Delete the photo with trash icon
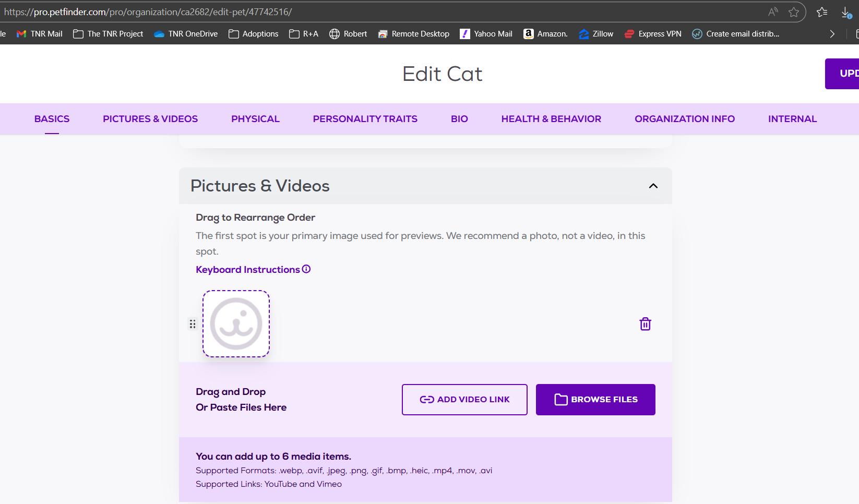The height and width of the screenshot is (504, 859). point(645,324)
